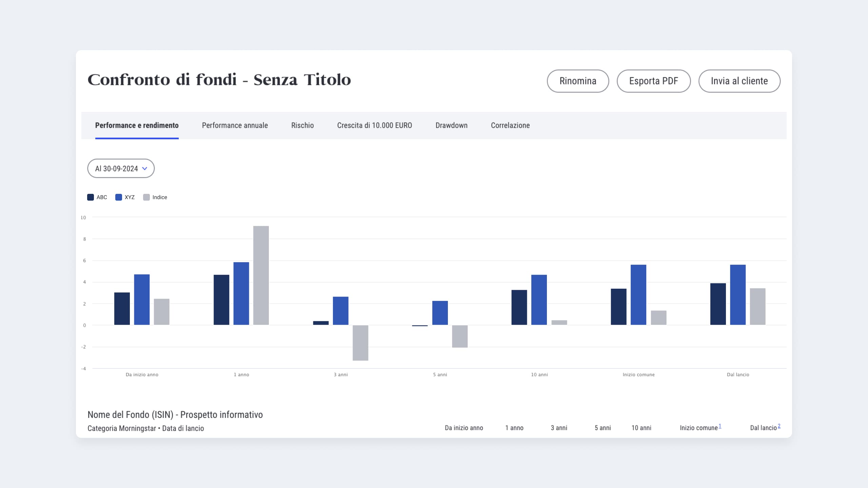Toggle the XYZ series in legend

(119, 197)
